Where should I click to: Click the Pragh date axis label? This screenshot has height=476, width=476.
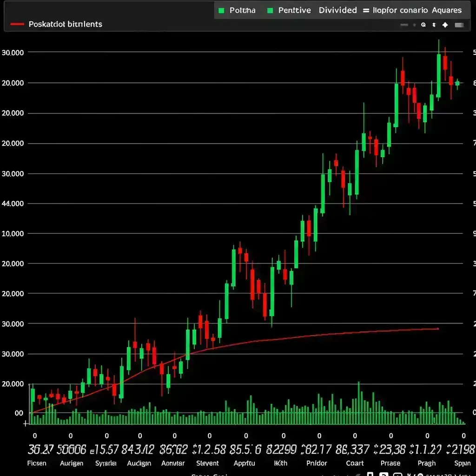[427, 463]
